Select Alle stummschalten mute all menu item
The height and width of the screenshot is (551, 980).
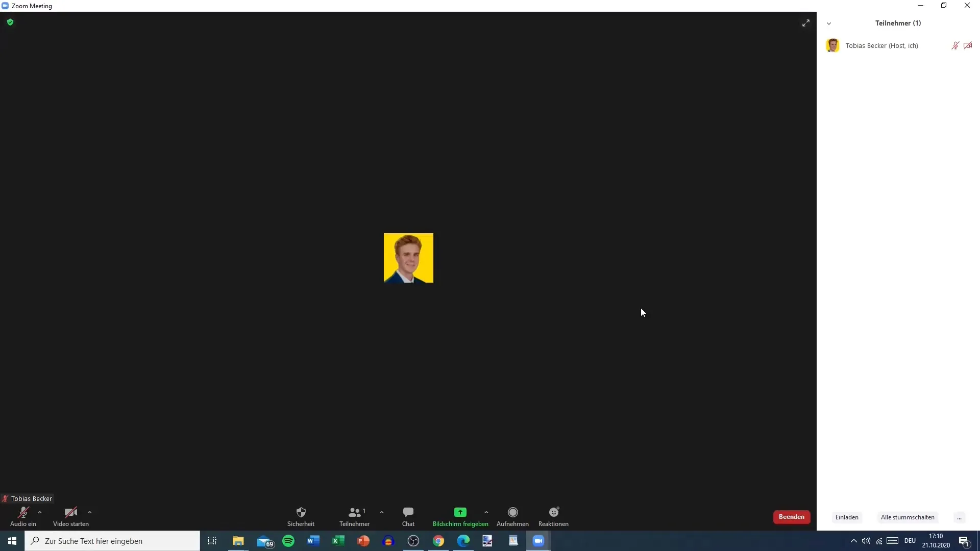click(908, 517)
